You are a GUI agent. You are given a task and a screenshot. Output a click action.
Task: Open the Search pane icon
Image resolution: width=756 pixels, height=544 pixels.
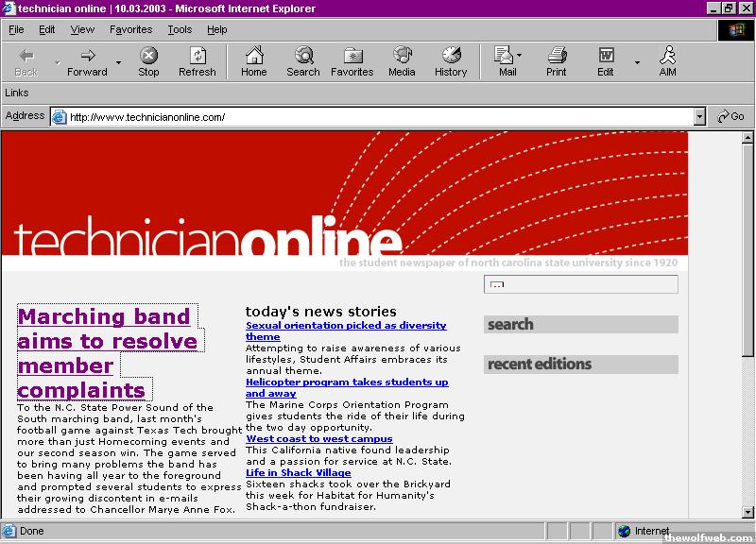[x=303, y=61]
